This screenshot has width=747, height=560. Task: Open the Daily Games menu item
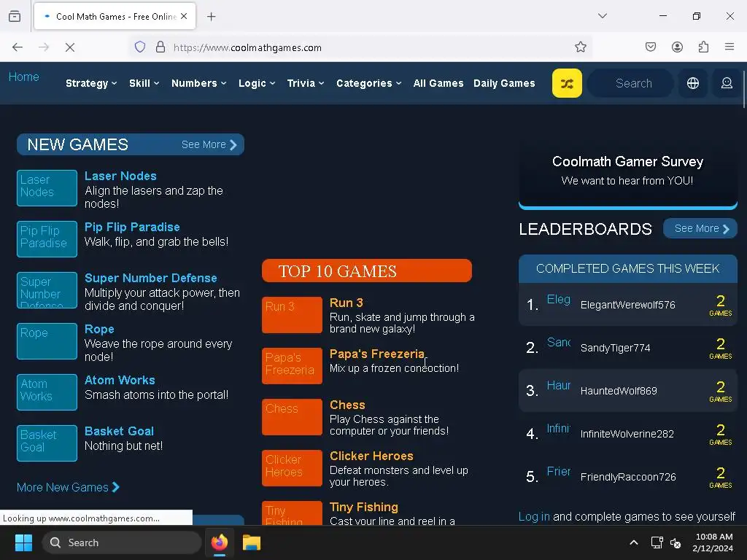[504, 83]
